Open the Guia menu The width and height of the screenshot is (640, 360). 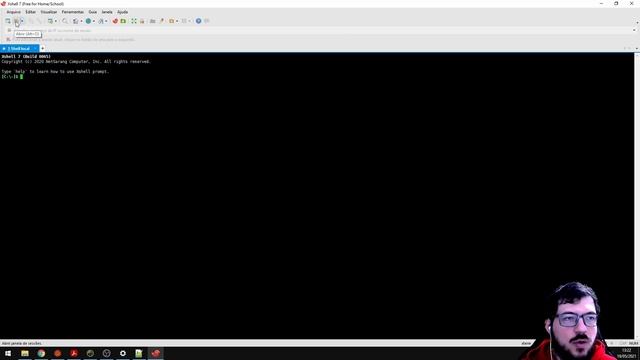(93, 12)
